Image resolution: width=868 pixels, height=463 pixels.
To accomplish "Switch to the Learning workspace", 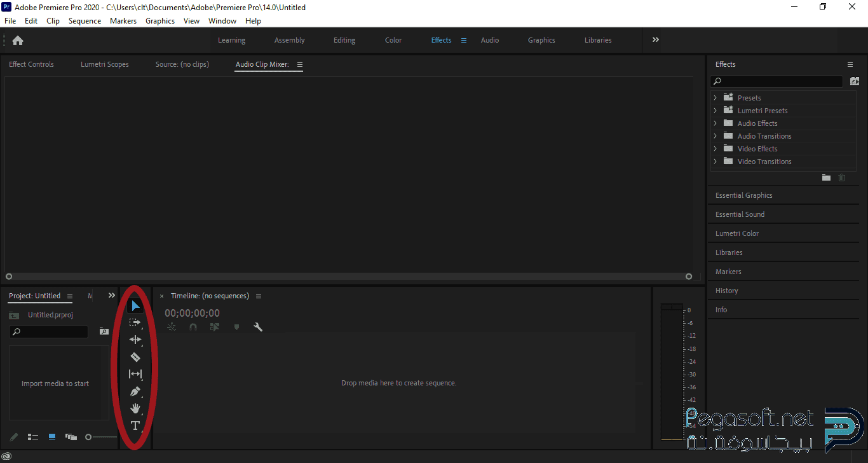I will pos(231,40).
